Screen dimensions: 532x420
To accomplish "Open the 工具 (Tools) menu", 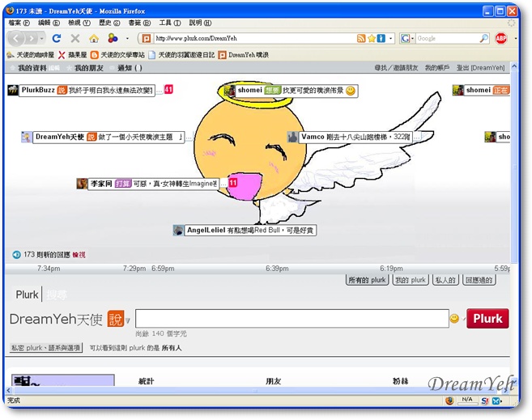I will coord(170,23).
